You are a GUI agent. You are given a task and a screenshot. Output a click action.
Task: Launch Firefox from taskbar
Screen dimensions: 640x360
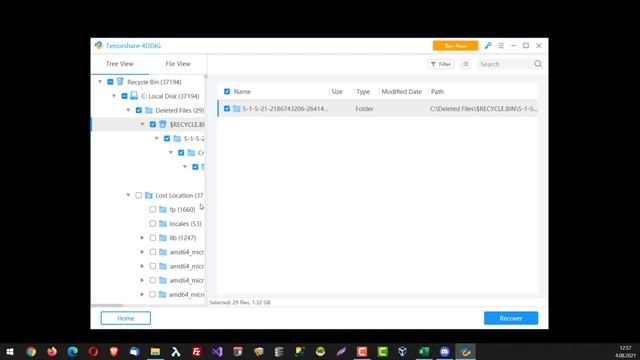[52, 351]
